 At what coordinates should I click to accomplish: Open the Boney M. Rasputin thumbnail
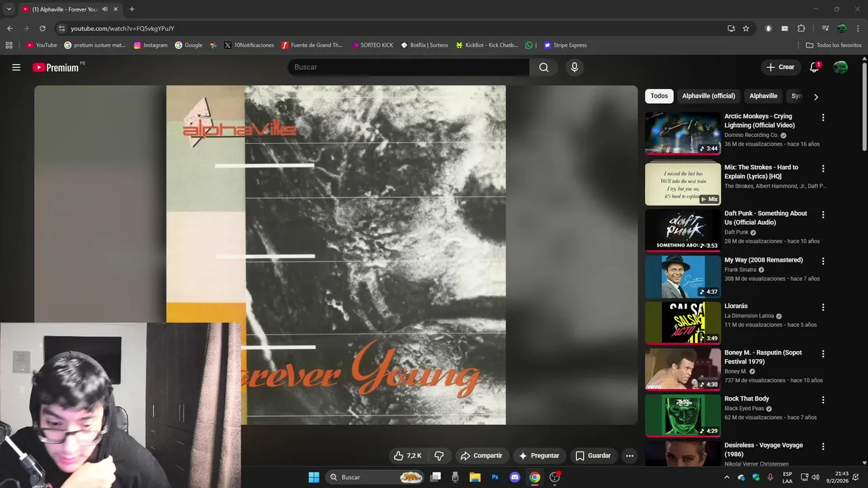click(x=683, y=369)
